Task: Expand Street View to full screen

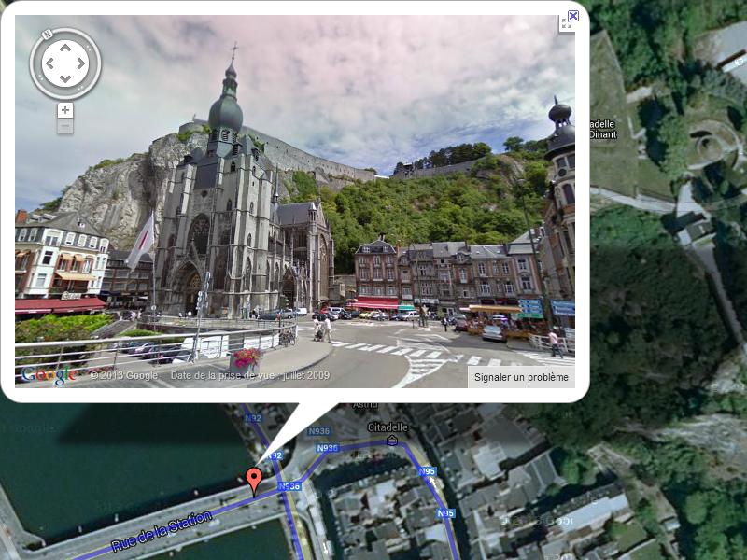Action: point(566,24)
